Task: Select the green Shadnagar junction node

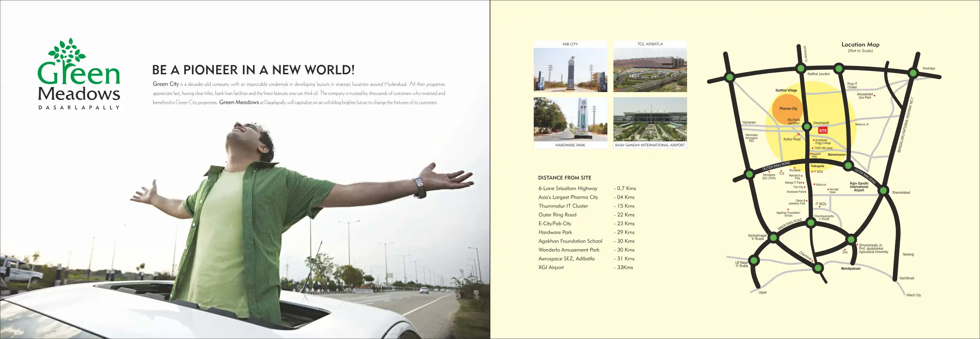Action: pyautogui.click(x=913, y=73)
